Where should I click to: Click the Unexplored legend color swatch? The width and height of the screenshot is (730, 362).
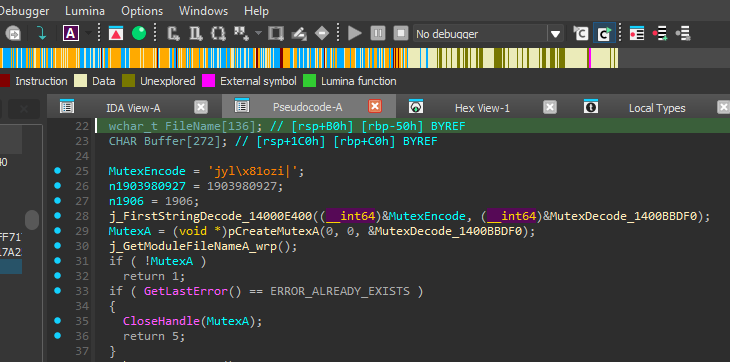128,81
